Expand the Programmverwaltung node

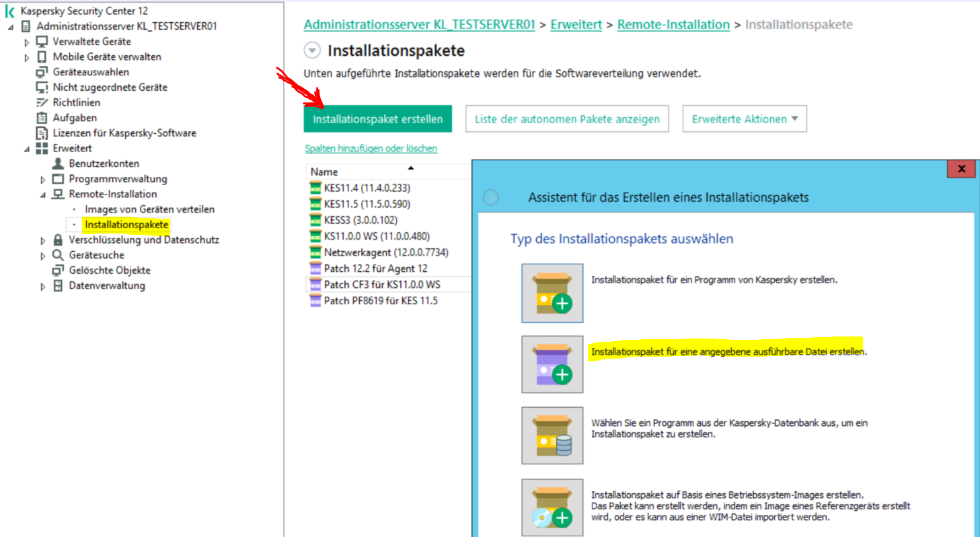pyautogui.click(x=43, y=180)
